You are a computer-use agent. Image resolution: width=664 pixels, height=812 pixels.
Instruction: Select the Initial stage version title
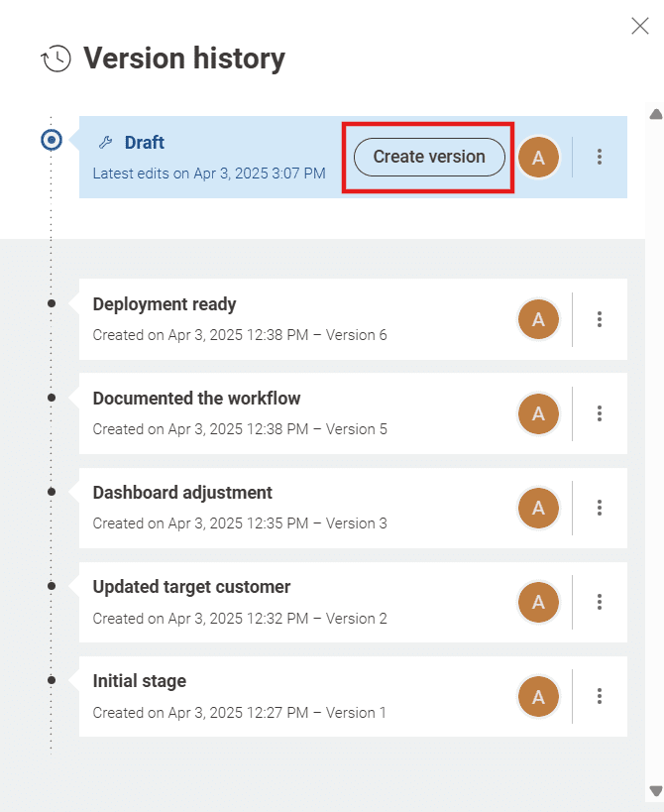coord(139,681)
